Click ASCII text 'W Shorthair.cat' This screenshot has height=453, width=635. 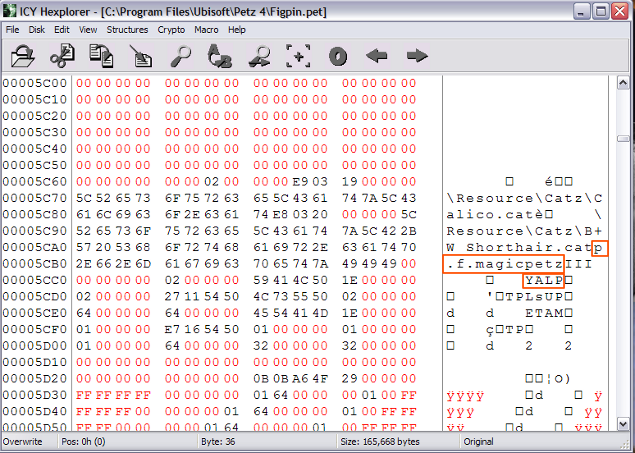520,247
